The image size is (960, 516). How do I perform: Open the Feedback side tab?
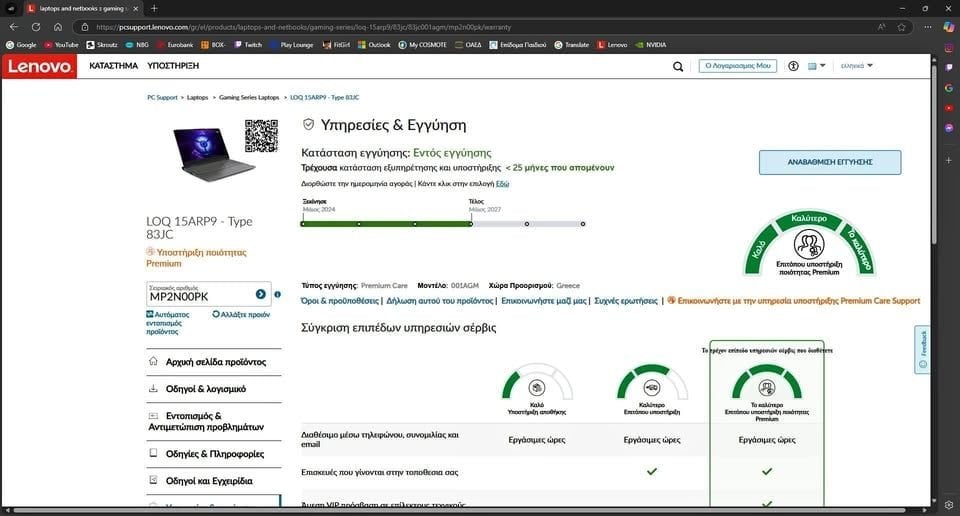click(x=923, y=350)
